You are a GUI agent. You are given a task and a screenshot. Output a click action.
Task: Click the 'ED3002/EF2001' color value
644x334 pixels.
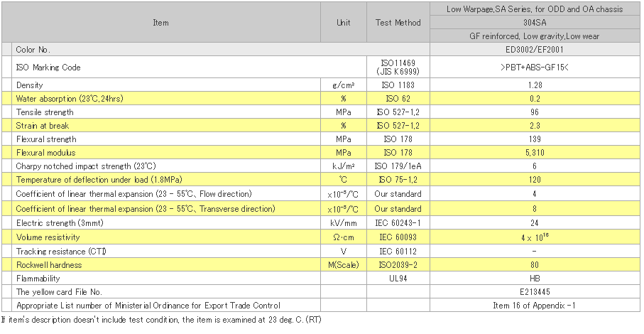pyautogui.click(x=535, y=50)
